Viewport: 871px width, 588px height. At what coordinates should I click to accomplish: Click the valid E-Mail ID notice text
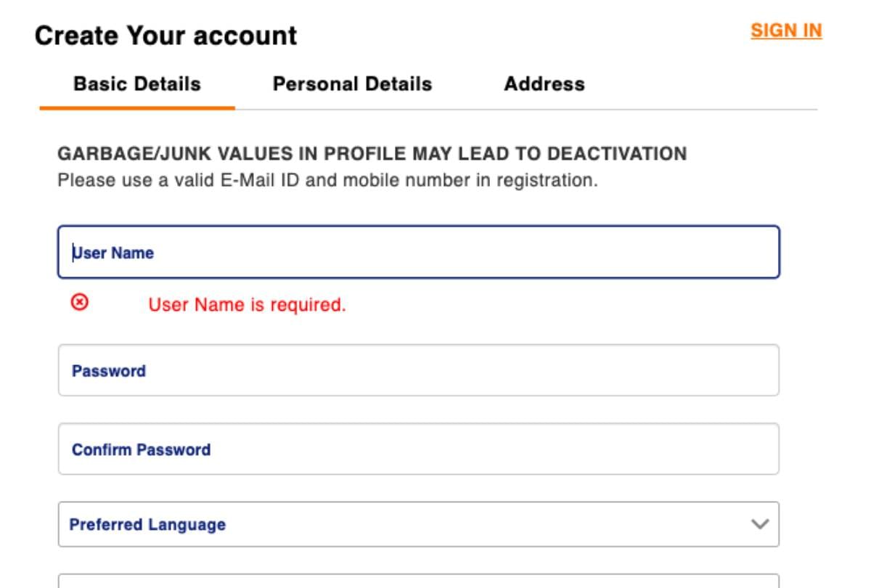327,180
